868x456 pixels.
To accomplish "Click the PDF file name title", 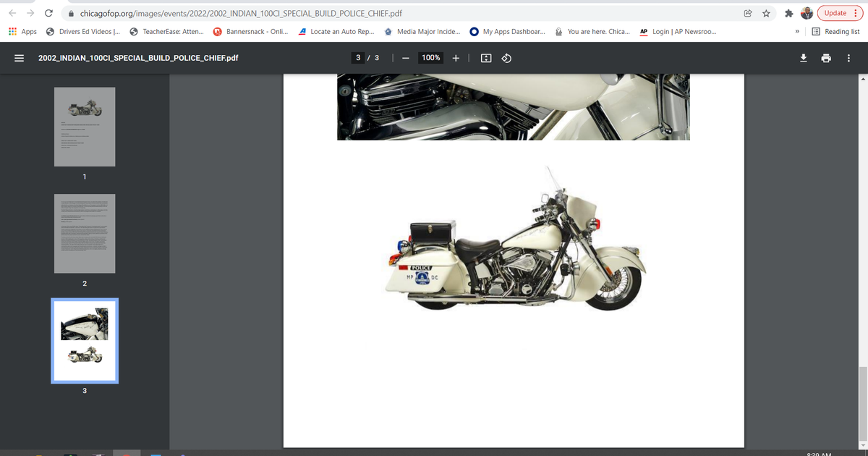I will pos(138,58).
